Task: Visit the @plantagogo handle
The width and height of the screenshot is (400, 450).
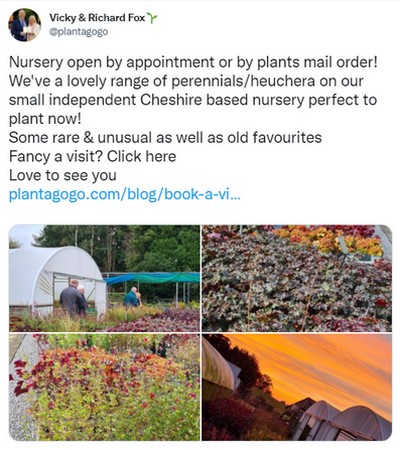Action: [x=79, y=32]
